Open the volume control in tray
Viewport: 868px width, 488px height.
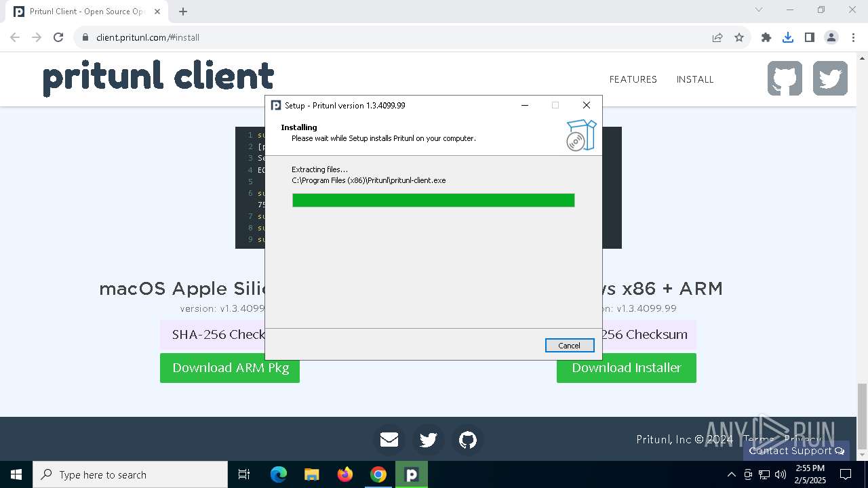click(781, 474)
